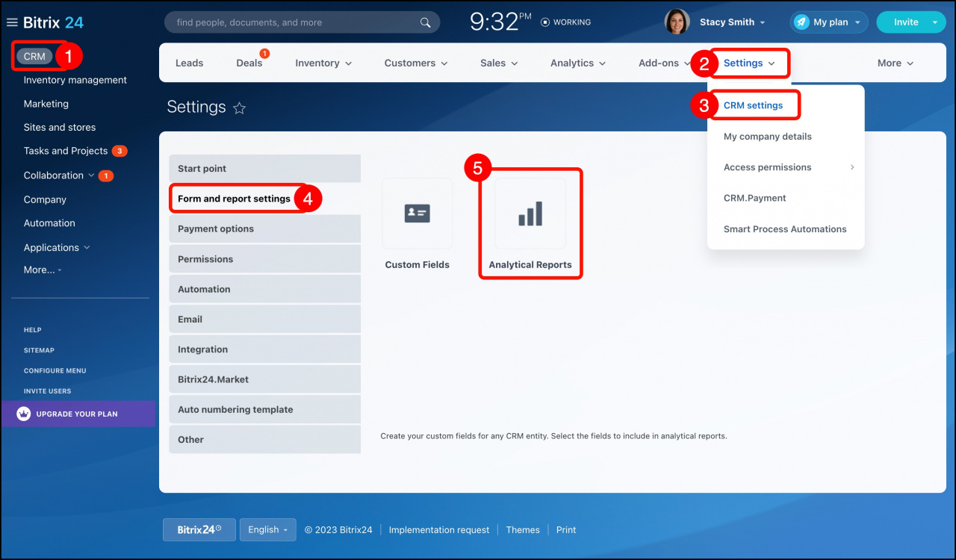Click the Bitrix 24 logo
This screenshot has height=560, width=956.
(53, 22)
